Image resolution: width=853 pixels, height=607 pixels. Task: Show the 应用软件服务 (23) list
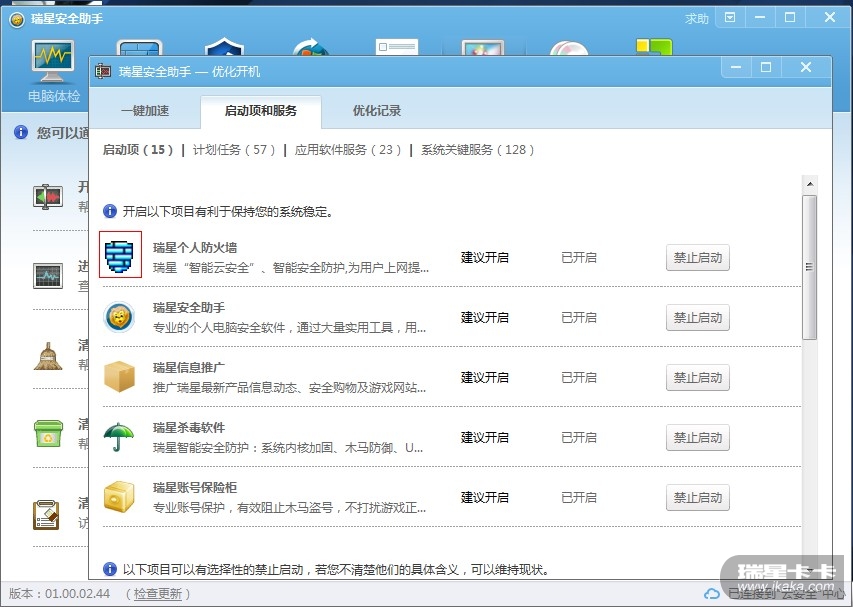click(x=348, y=150)
